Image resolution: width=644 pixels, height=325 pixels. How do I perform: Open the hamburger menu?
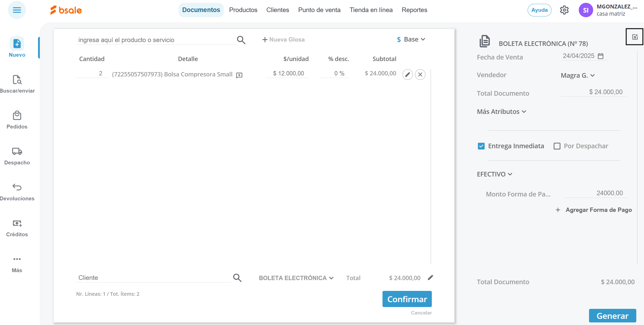[17, 10]
